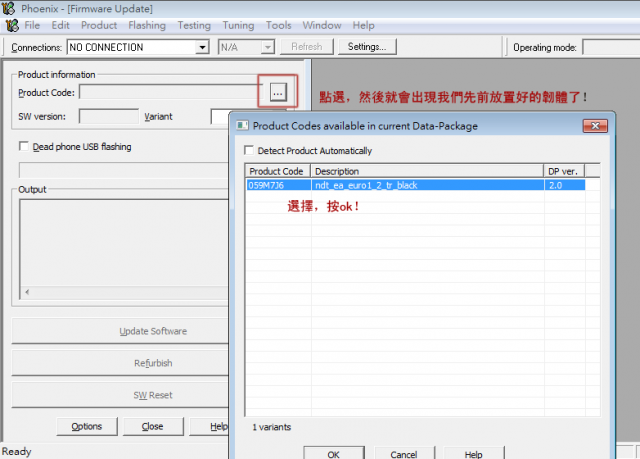The image size is (640, 459).
Task: Click the Operating mode field
Action: click(611, 47)
